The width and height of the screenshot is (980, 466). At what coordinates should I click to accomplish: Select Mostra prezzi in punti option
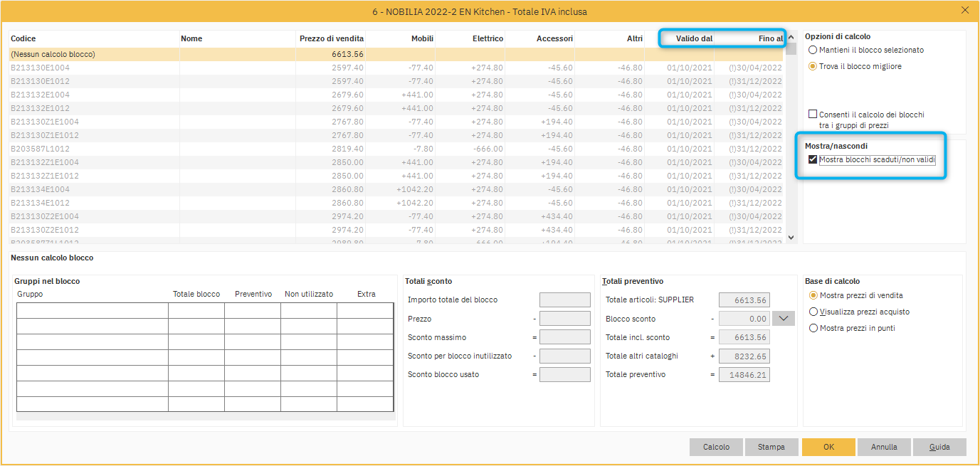pyautogui.click(x=813, y=328)
